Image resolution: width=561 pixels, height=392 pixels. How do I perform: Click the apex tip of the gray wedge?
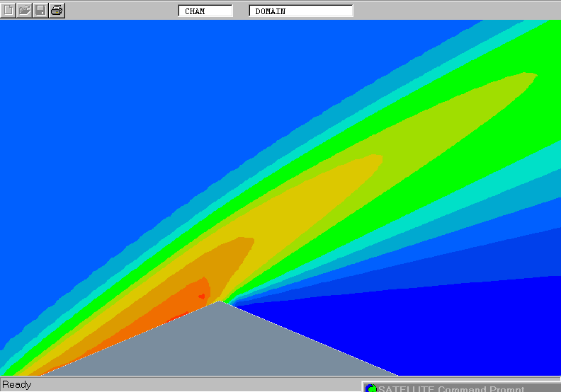(221, 302)
